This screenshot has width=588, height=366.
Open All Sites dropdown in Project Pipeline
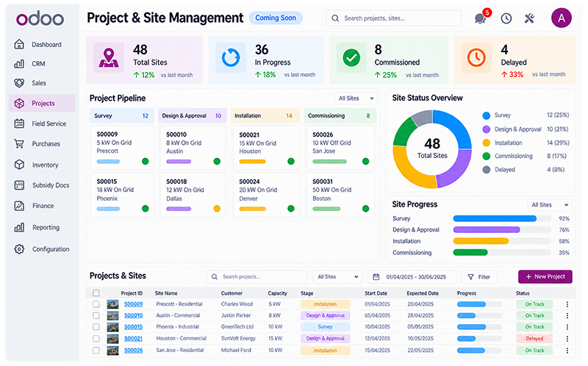[356, 98]
